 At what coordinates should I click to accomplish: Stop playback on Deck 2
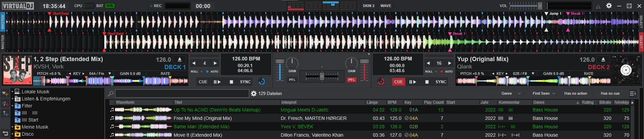pos(427,82)
